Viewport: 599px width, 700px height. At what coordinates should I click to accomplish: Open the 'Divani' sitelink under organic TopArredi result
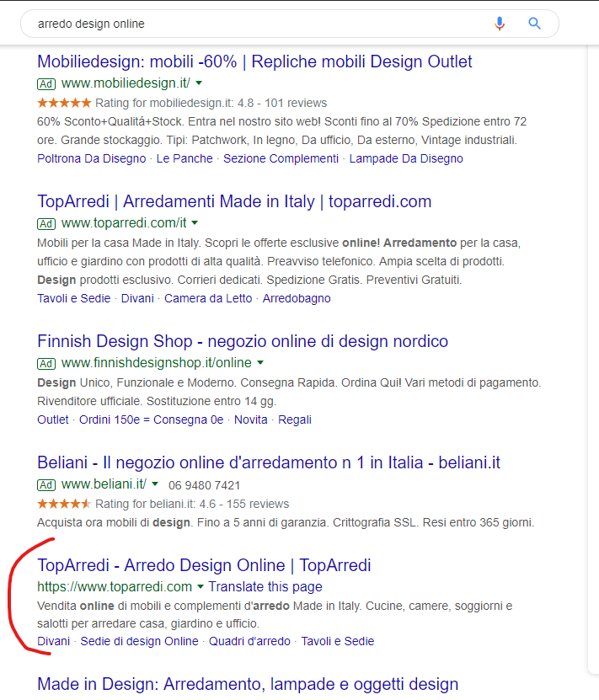pos(54,641)
